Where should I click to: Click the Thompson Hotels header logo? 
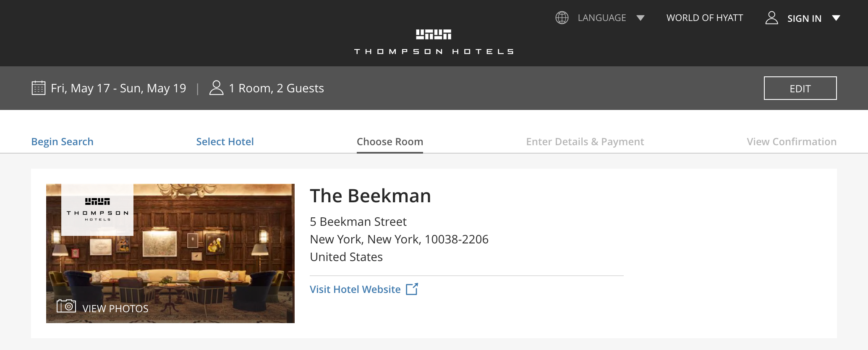pyautogui.click(x=434, y=42)
